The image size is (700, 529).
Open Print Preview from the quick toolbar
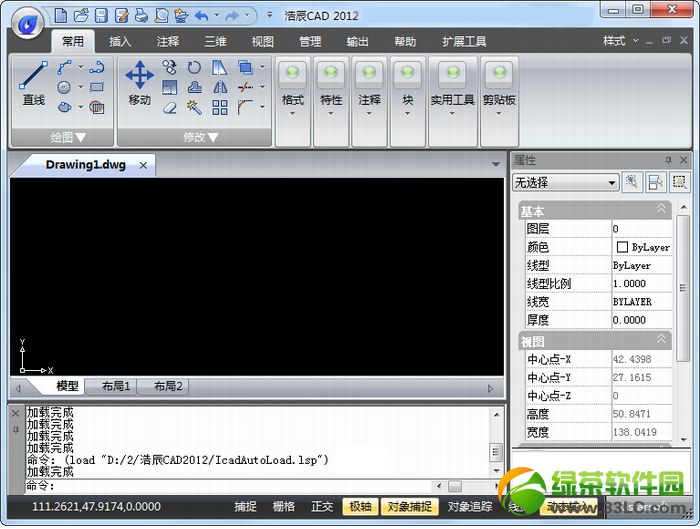tap(161, 16)
